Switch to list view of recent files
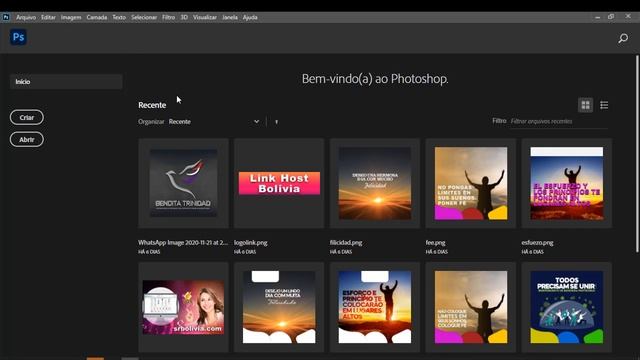Image resolution: width=640 pixels, height=360 pixels. pyautogui.click(x=604, y=105)
